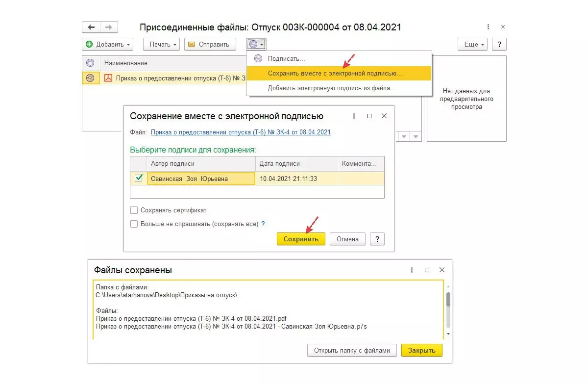Open the Еще dropdown menu

[x=472, y=44]
